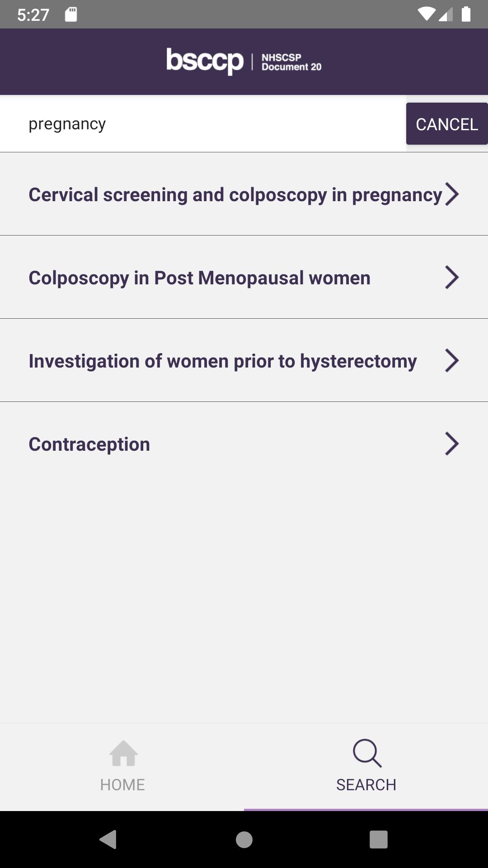Switch to the SEARCH tab label
Image resolution: width=488 pixels, height=868 pixels.
366,785
